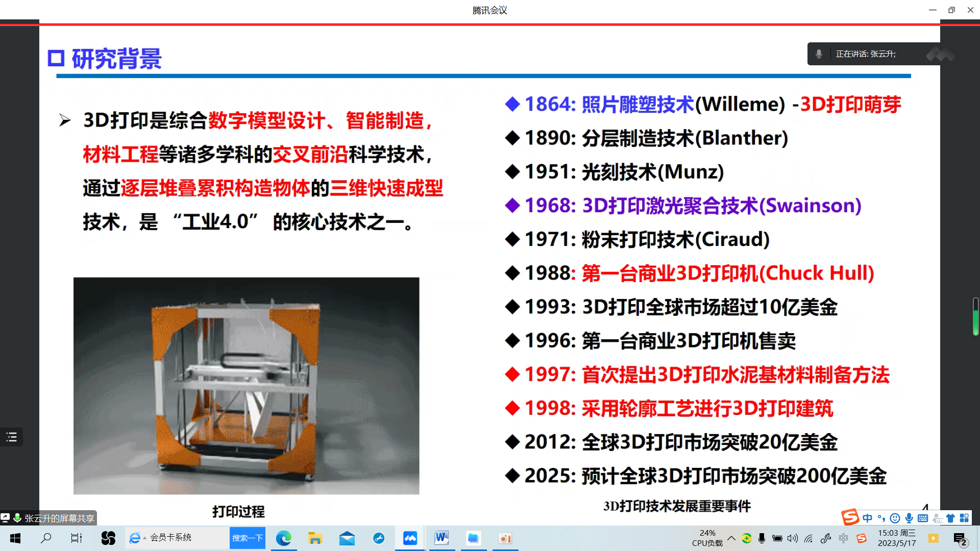Image resolution: width=980 pixels, height=551 pixels.
Task: Open Microsoft Word from taskbar
Action: [442, 538]
